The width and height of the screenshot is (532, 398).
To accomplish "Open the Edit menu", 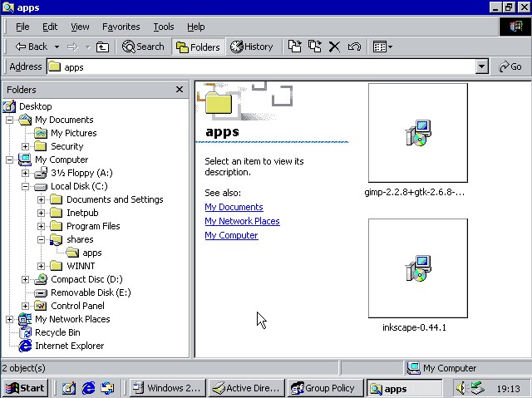I will [x=50, y=27].
